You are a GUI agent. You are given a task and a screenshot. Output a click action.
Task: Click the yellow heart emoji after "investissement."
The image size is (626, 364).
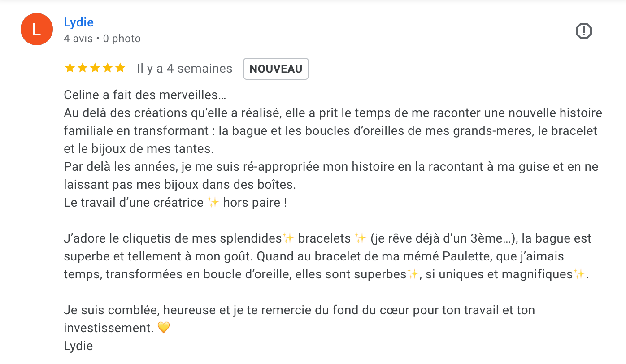164,328
